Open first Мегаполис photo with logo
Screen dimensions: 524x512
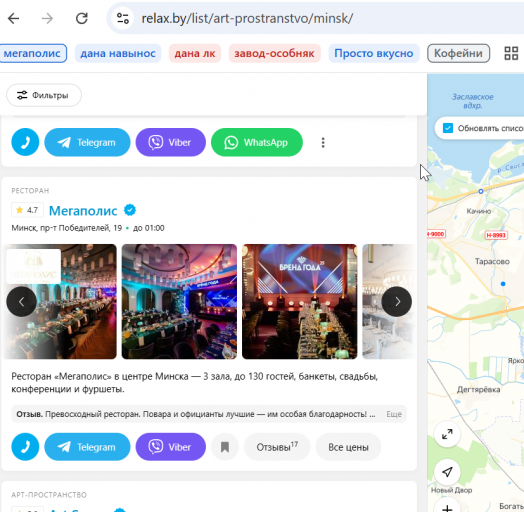(x=60, y=301)
